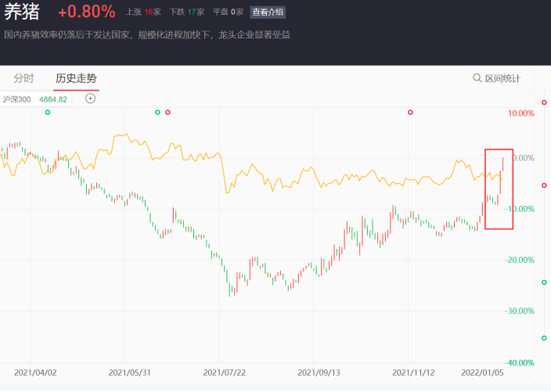The image size is (551, 392).
Task: Click inside the red highlighted rectangle on chart
Action: (x=499, y=189)
